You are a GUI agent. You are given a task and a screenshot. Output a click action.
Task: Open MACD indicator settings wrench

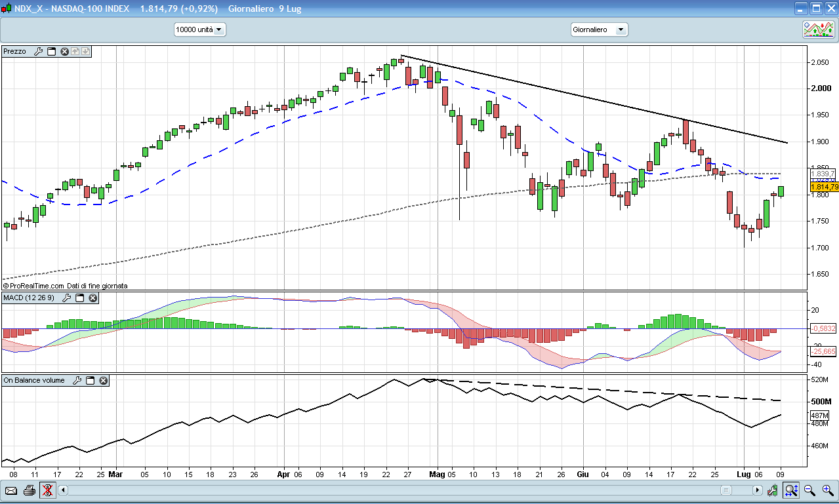point(66,298)
